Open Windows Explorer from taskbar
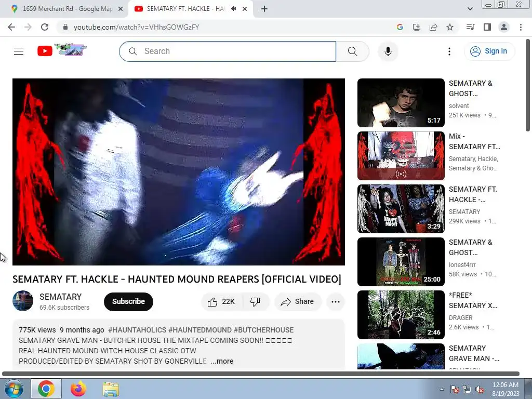Image resolution: width=532 pixels, height=399 pixels. [111, 389]
